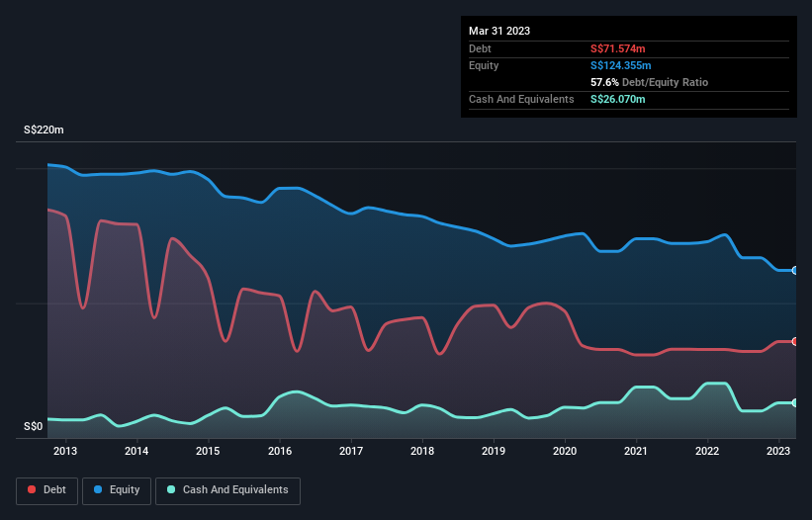Image resolution: width=812 pixels, height=520 pixels.
Task: Click the Cash value S$26.070m
Action: (618, 99)
